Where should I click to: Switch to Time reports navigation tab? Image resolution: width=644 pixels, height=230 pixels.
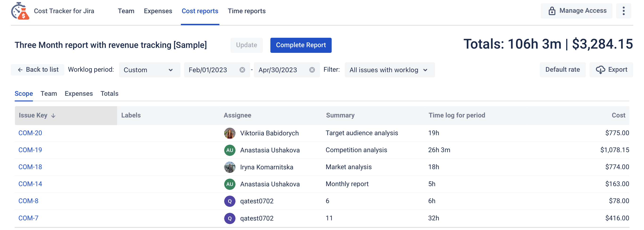[247, 11]
